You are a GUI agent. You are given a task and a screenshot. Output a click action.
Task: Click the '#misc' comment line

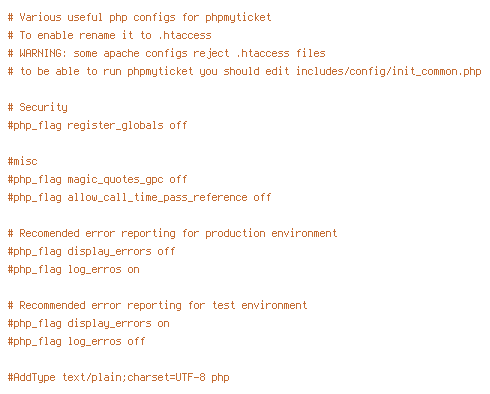pos(22,161)
